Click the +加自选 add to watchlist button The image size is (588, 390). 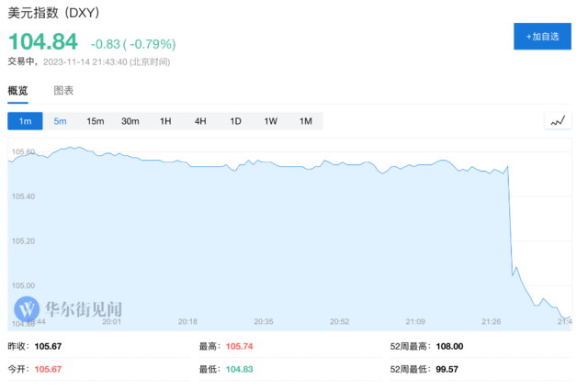click(x=542, y=36)
